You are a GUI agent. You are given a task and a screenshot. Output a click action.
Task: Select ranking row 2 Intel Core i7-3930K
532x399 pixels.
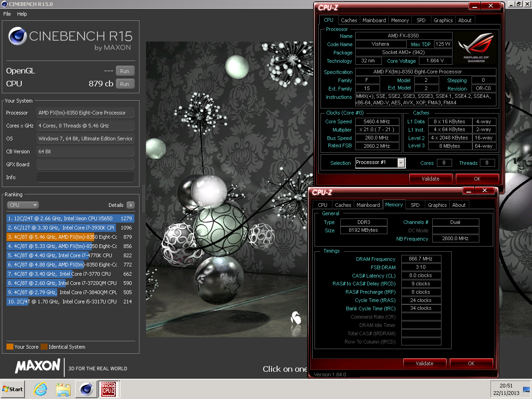(70, 228)
